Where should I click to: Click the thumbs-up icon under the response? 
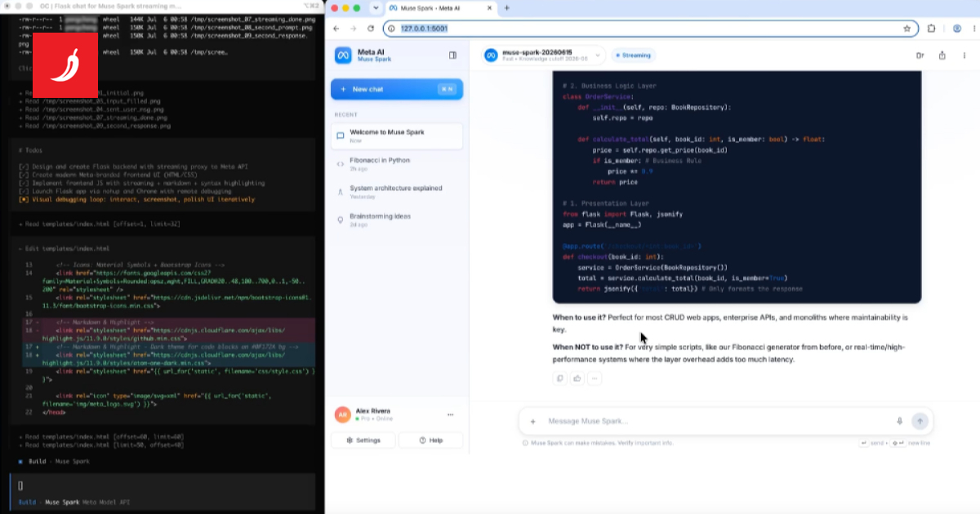tap(577, 379)
